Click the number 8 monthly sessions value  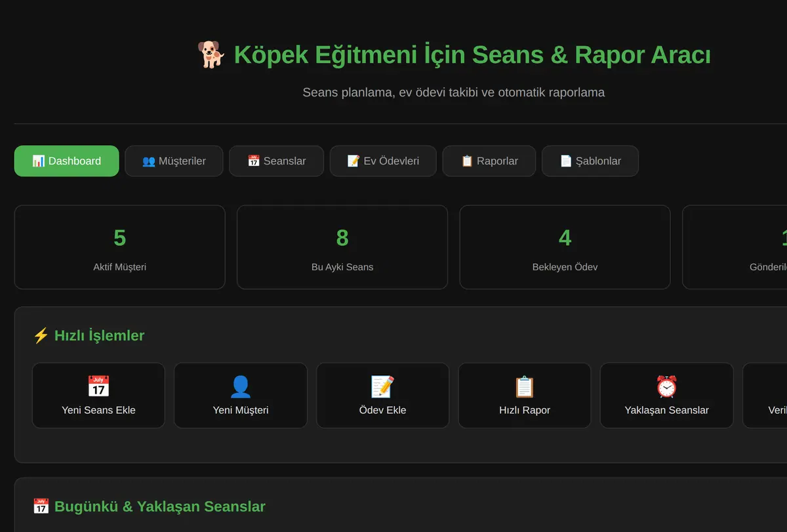pyautogui.click(x=342, y=237)
